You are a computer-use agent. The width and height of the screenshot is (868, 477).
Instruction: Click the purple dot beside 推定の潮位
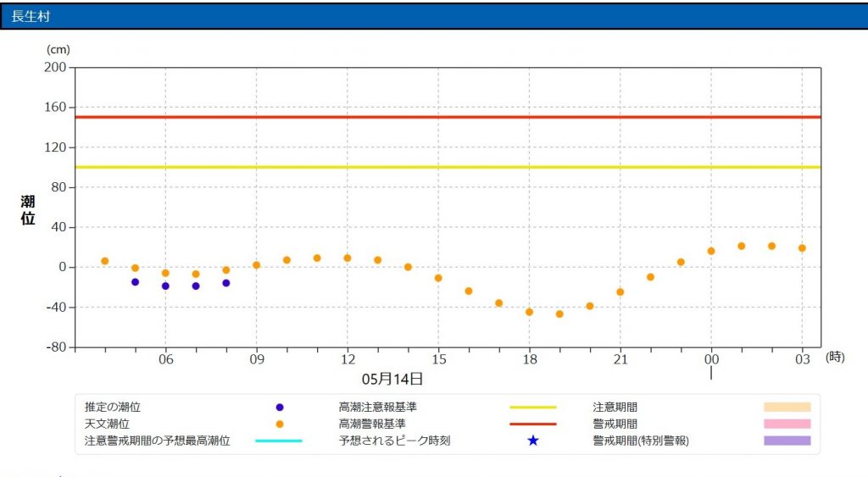click(x=280, y=408)
